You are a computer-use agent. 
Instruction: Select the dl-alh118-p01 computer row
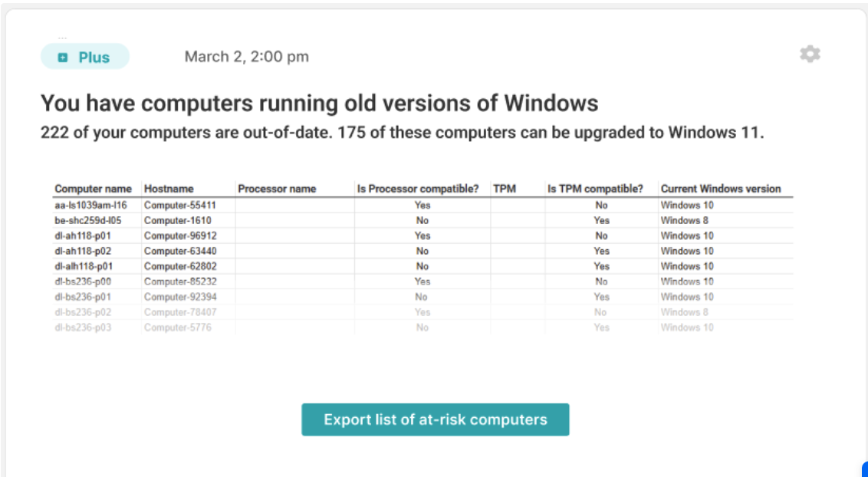(84, 266)
